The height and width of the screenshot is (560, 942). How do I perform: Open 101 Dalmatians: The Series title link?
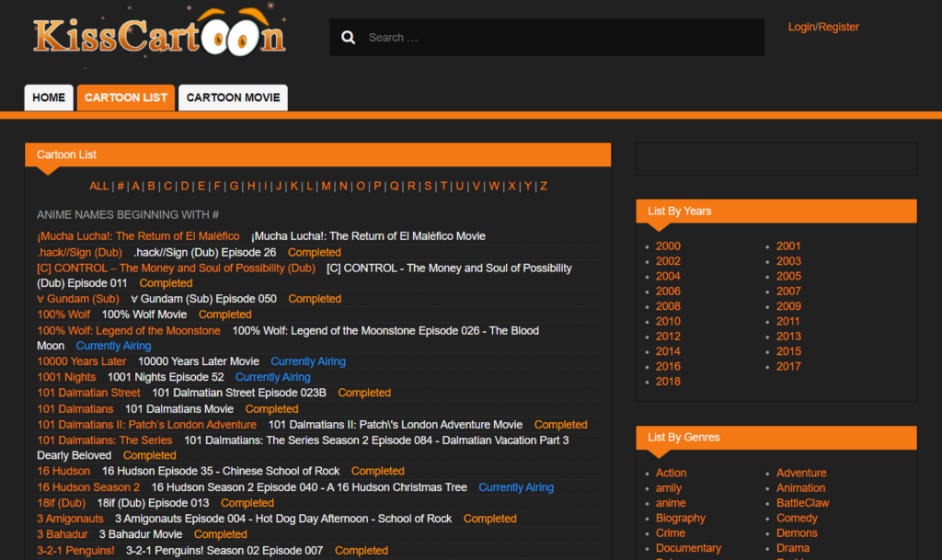(x=105, y=440)
